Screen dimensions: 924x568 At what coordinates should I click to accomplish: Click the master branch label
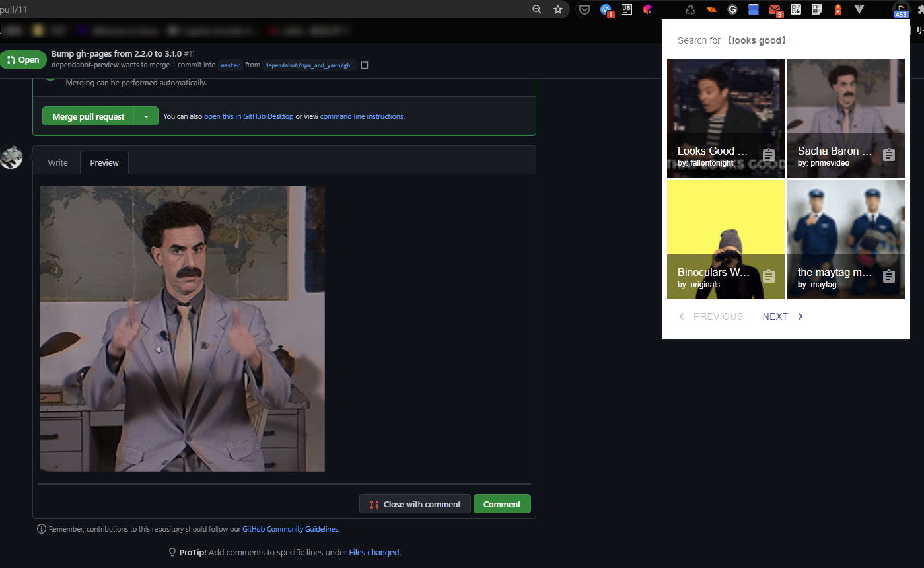[x=231, y=65]
